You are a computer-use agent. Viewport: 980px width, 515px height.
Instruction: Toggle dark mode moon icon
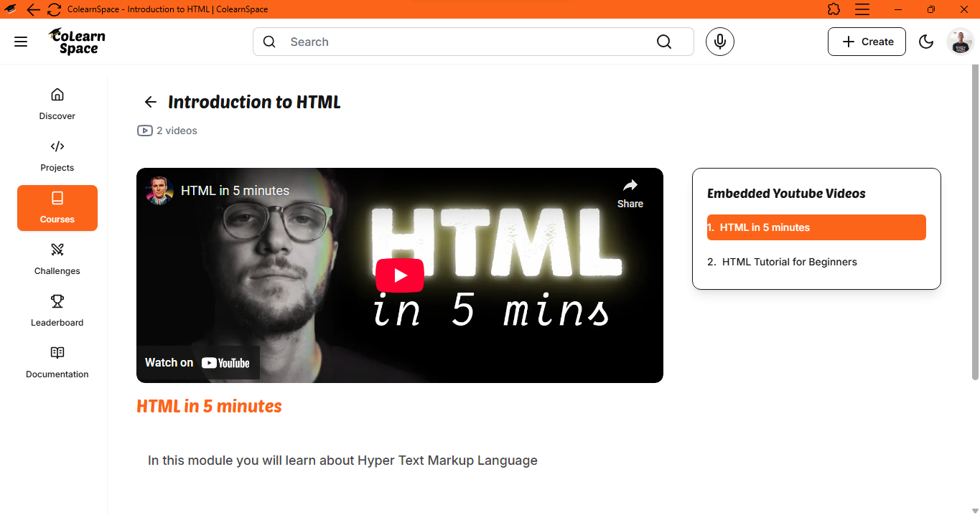(926, 42)
